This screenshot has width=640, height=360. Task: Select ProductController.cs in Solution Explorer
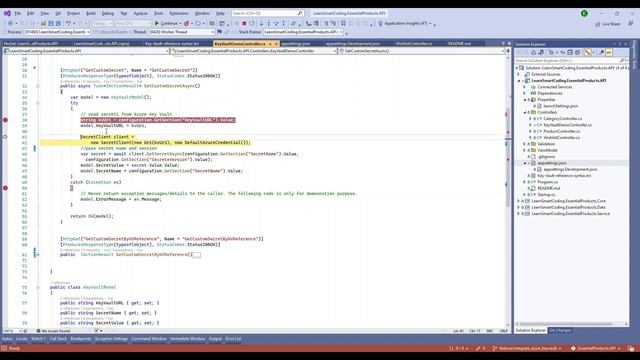coord(561,131)
